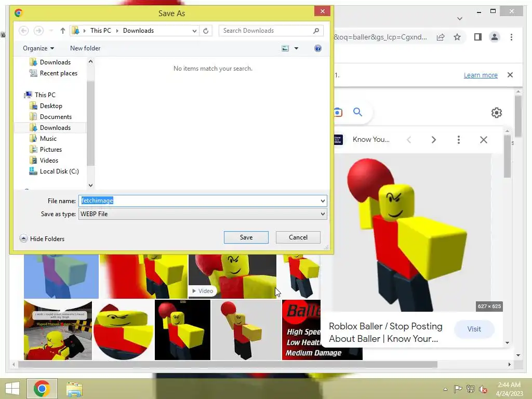Open Roblox Baller / Stop Posting title link
Screen dimensions: 532x399
tap(386, 332)
